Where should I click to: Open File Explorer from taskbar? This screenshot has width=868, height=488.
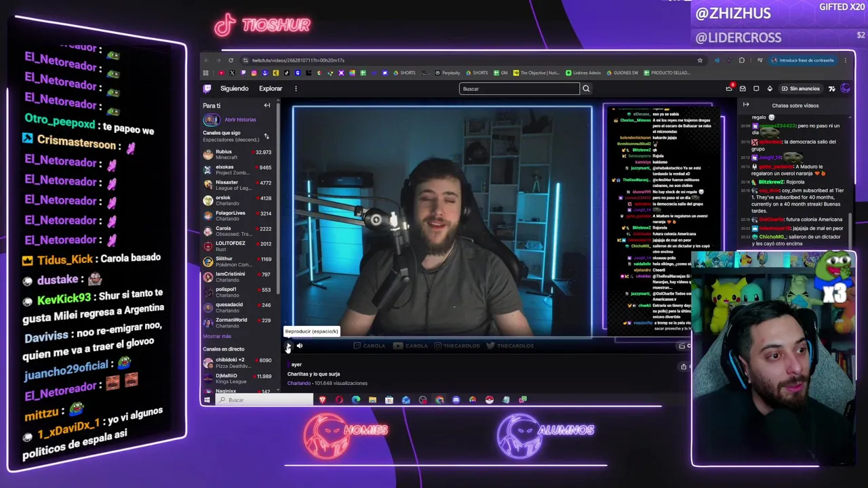[372, 400]
